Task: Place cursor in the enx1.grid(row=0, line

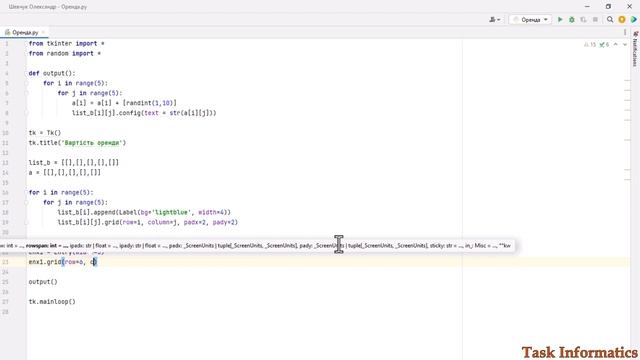Action: click(x=63, y=262)
